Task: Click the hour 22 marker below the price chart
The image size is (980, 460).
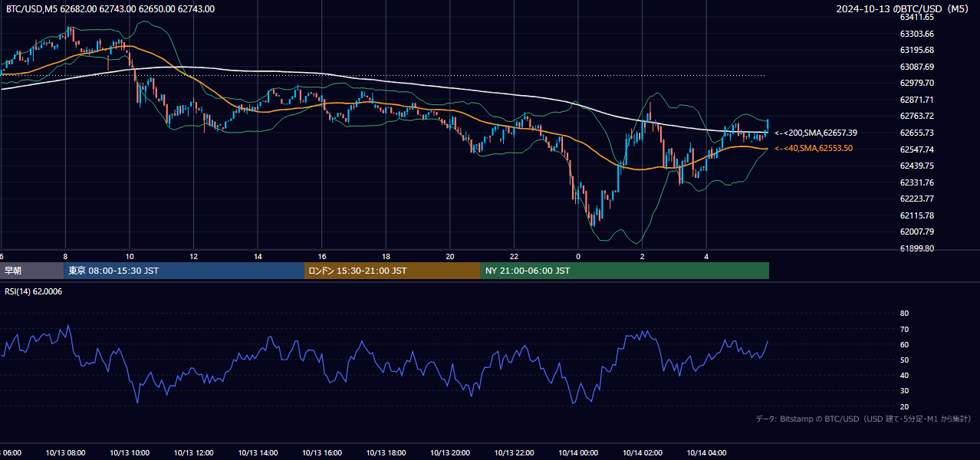Action: tap(514, 256)
